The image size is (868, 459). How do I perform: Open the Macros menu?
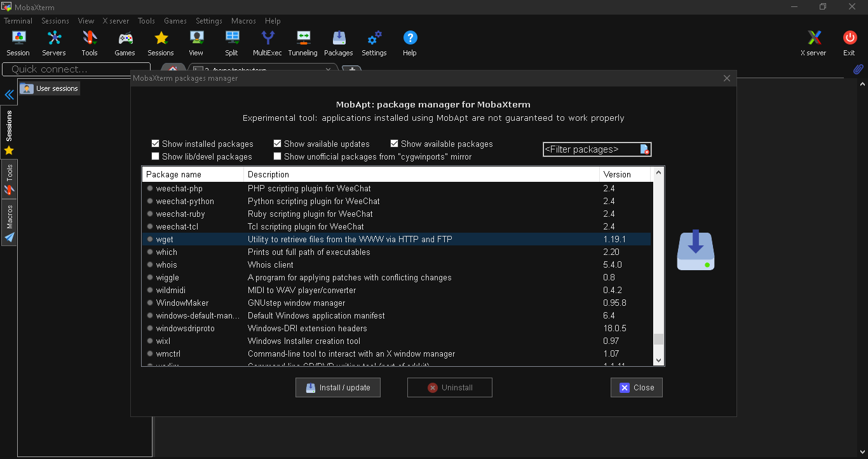pos(243,21)
